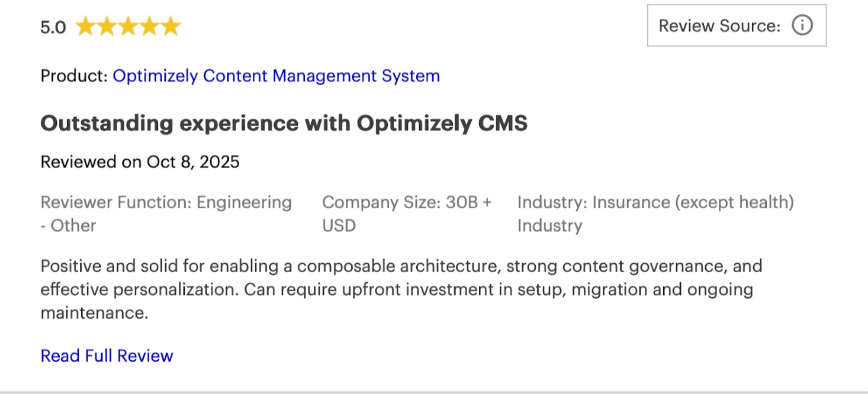
Task: Click the Reviewed on Oct 8, 2025 date
Action: (x=140, y=162)
